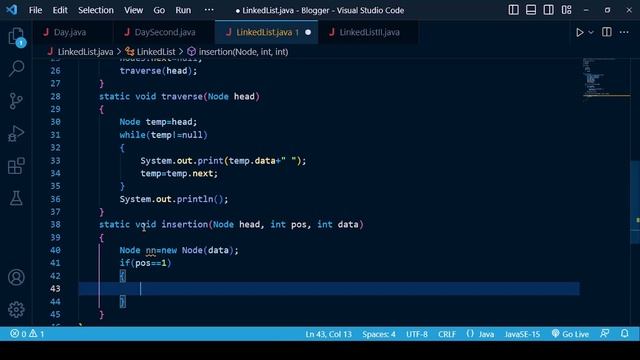Click 'System.out.println();' line
Viewport: 640px width, 360px height.
174,199
